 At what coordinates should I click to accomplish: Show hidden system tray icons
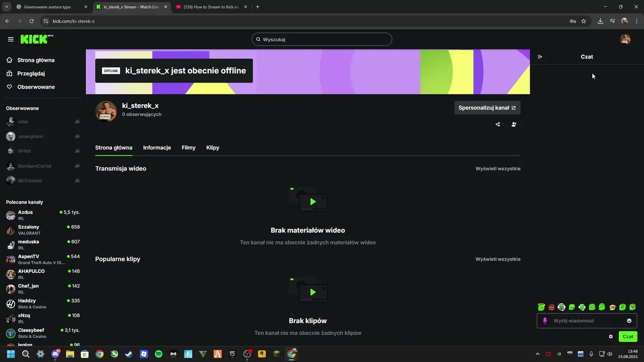pos(537,354)
